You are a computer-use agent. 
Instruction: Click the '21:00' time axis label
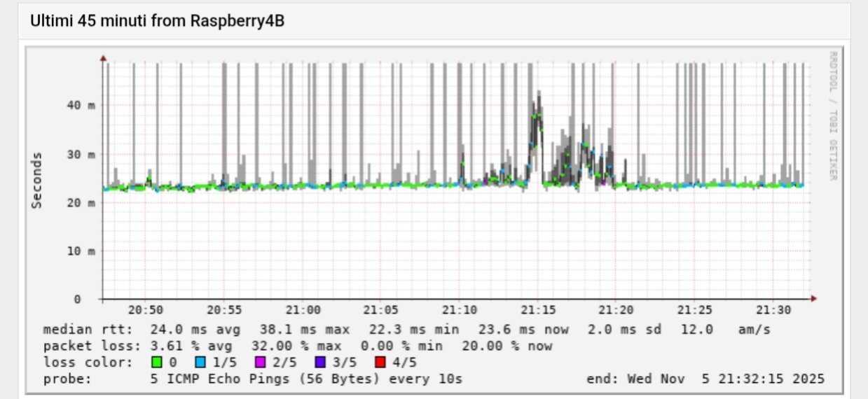[303, 309]
